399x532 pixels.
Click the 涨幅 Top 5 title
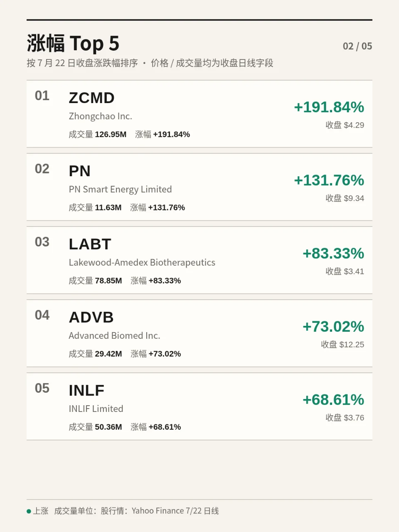(x=73, y=43)
